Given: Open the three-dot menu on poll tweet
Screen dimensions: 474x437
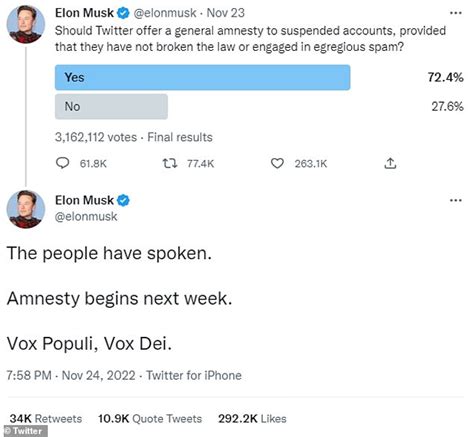Looking at the screenshot, I should tap(456, 13).
